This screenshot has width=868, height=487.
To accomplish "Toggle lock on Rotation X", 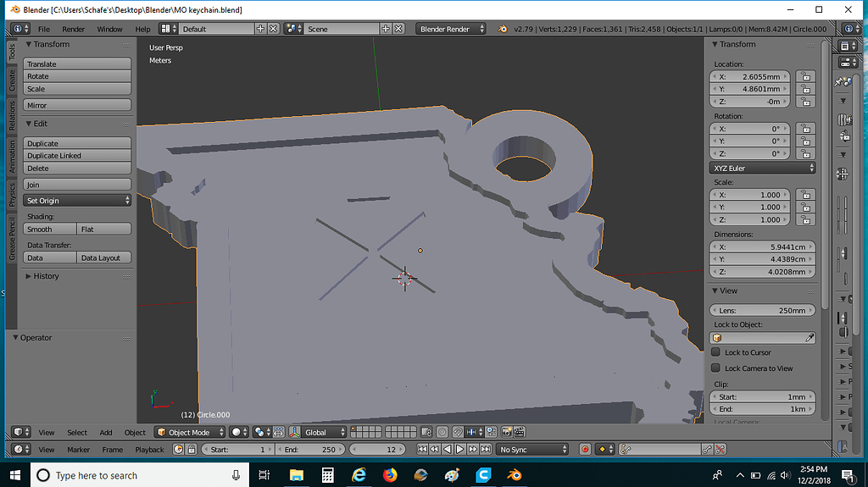I will click(x=805, y=129).
